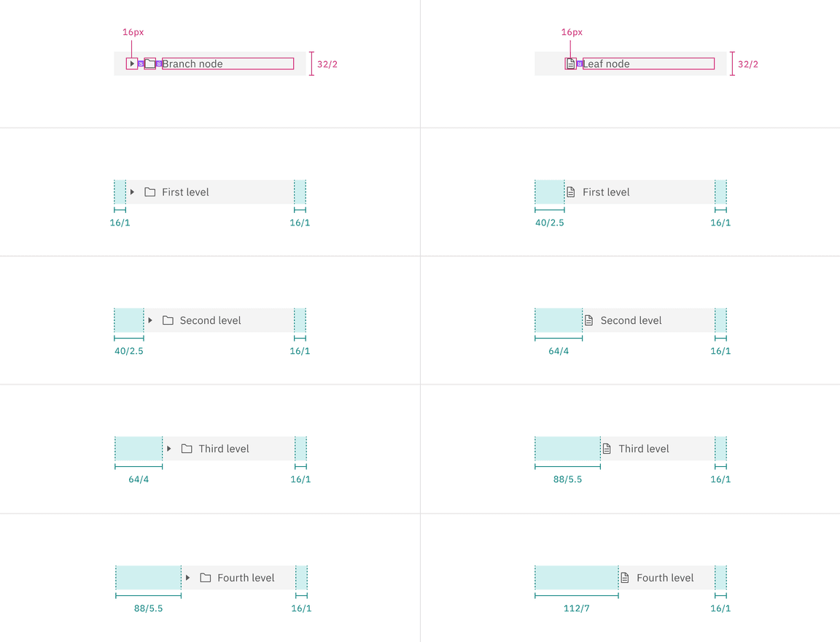Expand the Second level branch arrow
This screenshot has height=642, width=840.
tap(150, 320)
